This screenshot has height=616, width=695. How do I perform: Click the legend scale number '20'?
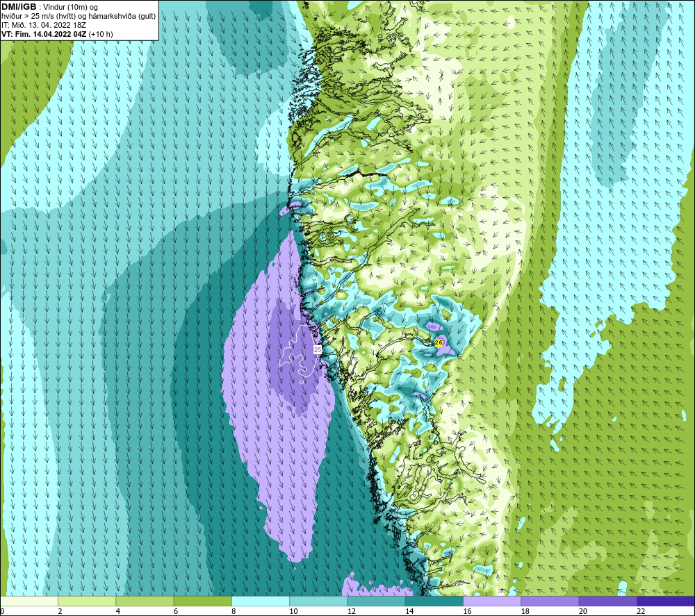click(x=583, y=611)
